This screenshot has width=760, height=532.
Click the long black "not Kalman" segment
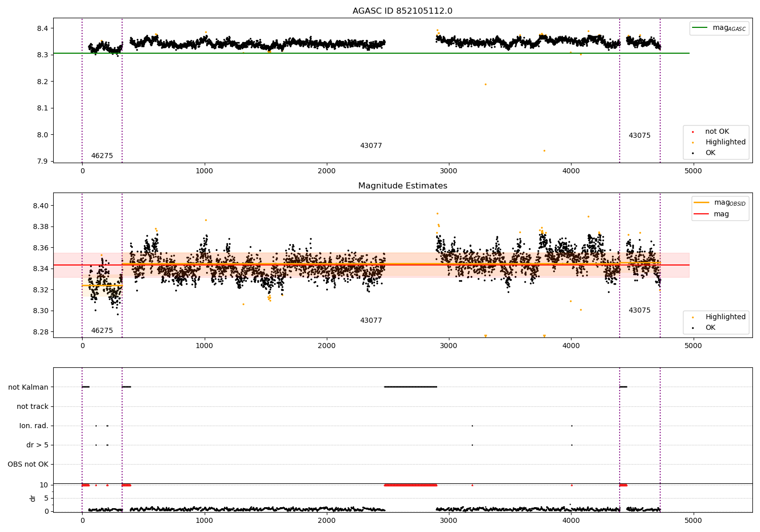coord(411,387)
